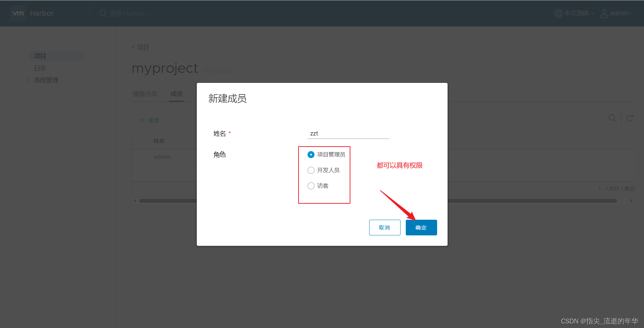The width and height of the screenshot is (644, 328).
Task: Click the scrollbar right arrow
Action: pos(631,201)
